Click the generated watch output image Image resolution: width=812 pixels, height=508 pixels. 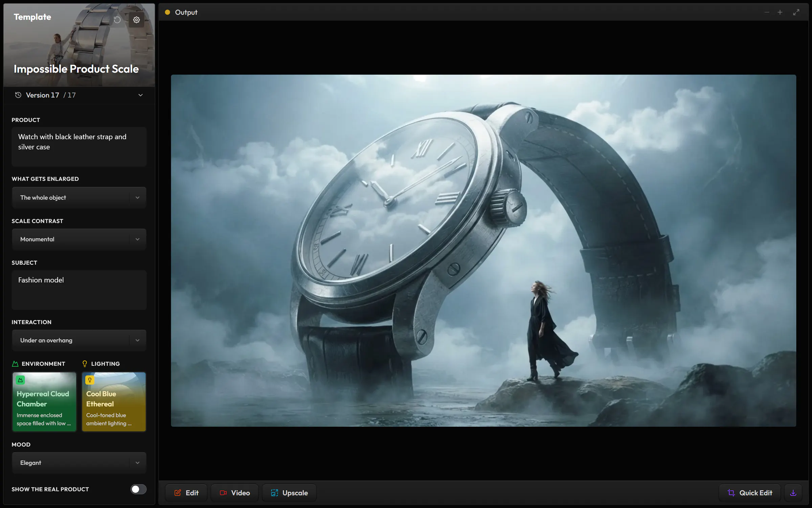[x=483, y=250]
